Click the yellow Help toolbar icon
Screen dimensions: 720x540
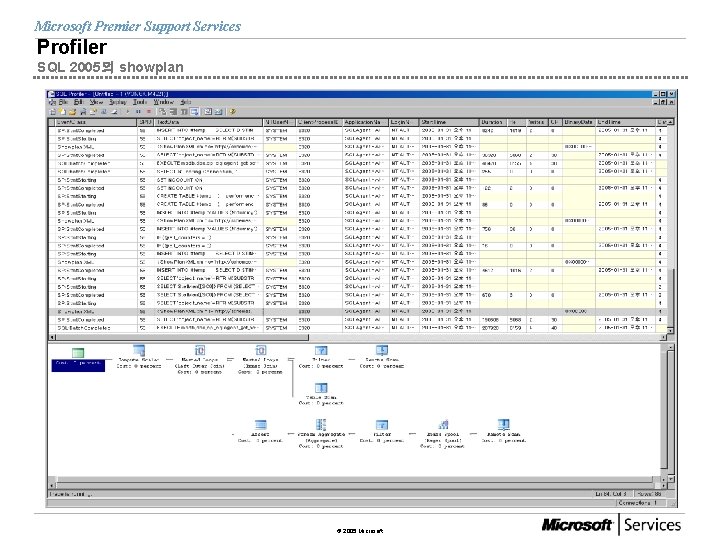tap(233, 112)
